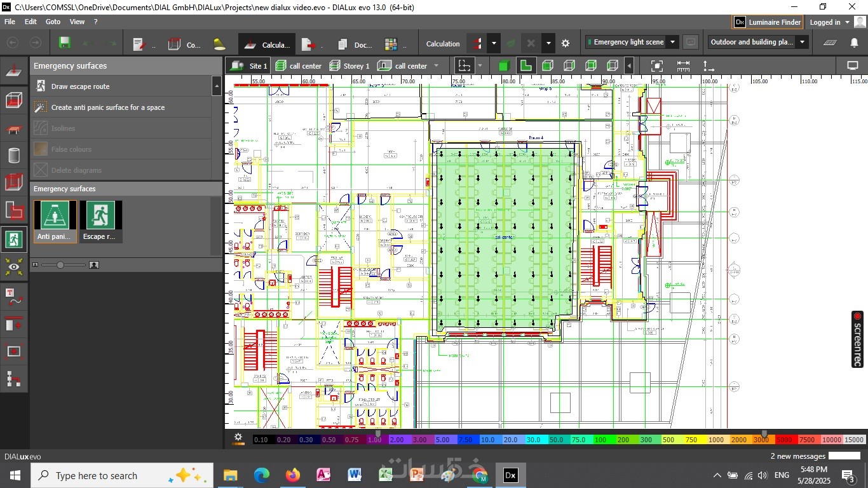Open the View menu
868x488 pixels.
coord(77,22)
